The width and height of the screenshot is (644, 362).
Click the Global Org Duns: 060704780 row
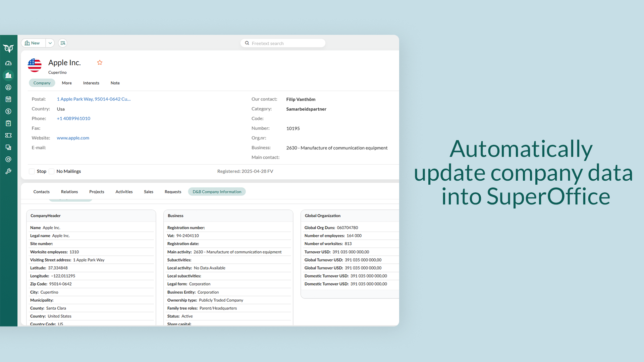pos(351,228)
